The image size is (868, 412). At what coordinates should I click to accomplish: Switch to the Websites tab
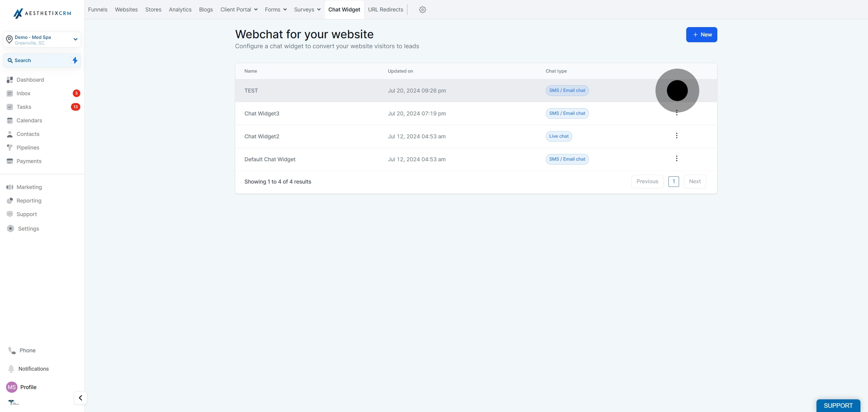coord(126,10)
